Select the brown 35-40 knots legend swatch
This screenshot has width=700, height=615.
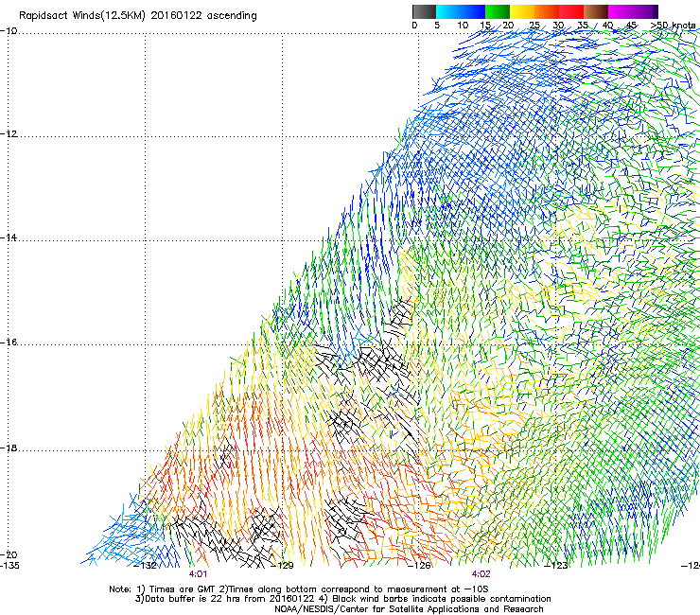click(x=596, y=11)
